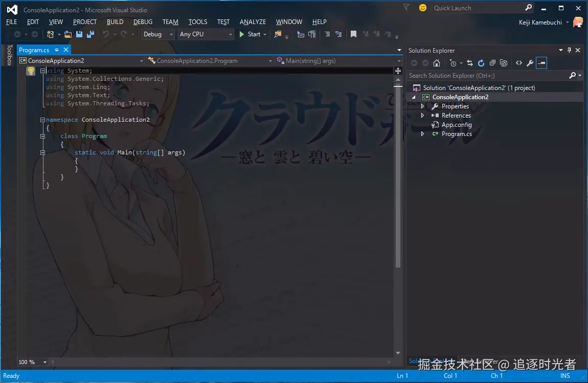Open the ANALYZE menu
Image resolution: width=588 pixels, height=383 pixels.
click(x=253, y=22)
